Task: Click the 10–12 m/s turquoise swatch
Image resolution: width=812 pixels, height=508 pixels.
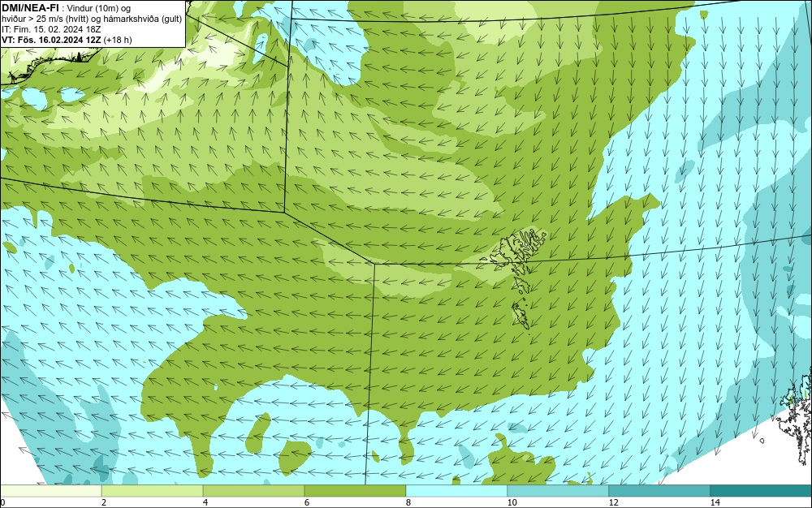Action: (559, 491)
